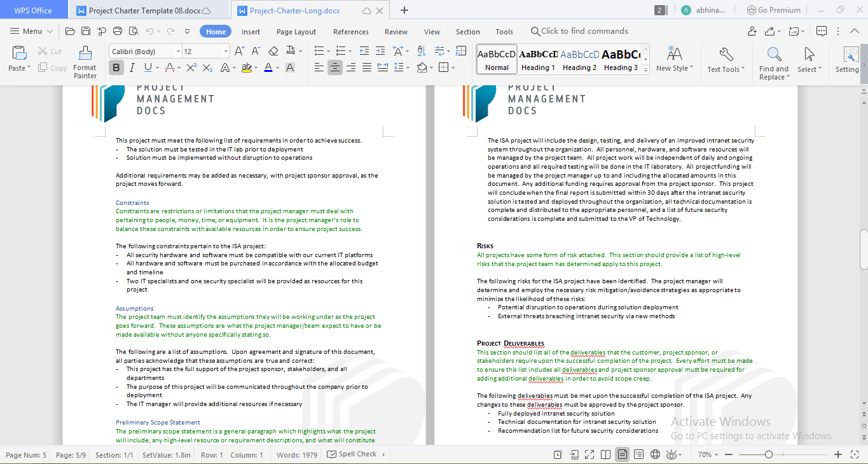Click the add collaborator person icon
Viewport: 868px width, 464px height.
coord(752,31)
